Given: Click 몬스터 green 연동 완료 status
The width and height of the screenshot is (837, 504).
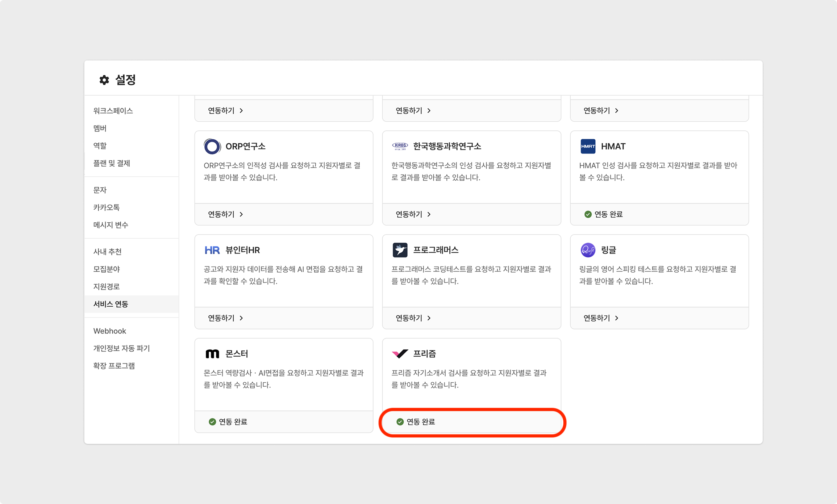Looking at the screenshot, I should (228, 422).
